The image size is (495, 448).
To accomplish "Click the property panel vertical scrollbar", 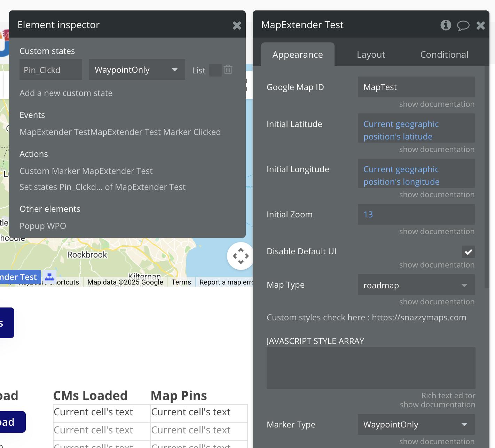I will (x=487, y=177).
